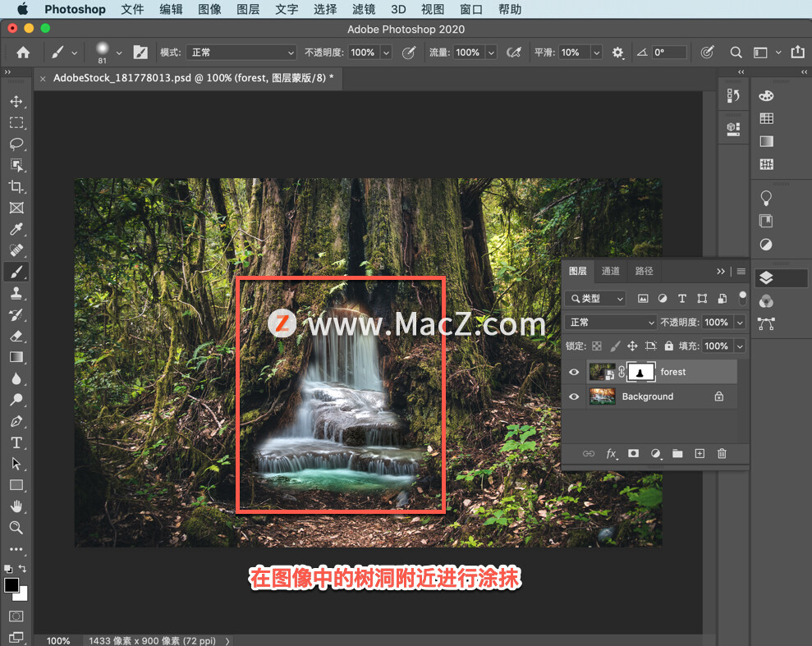
Task: Click the foreground color swatch
Action: click(11, 586)
